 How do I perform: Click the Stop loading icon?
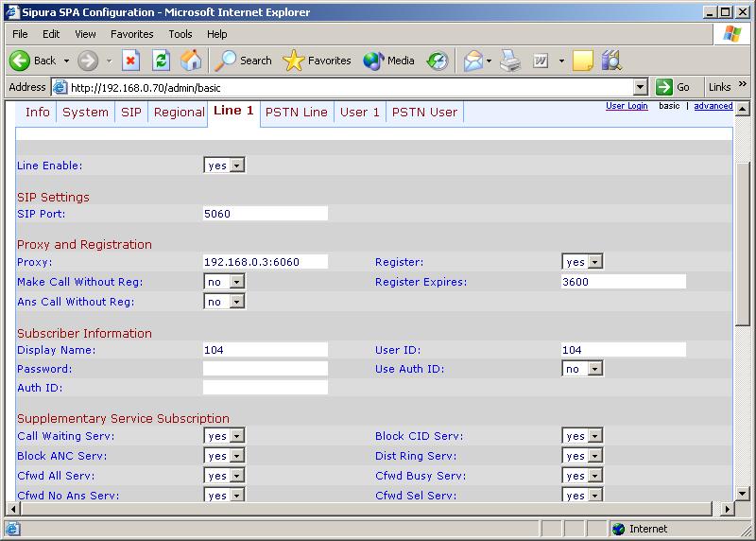(x=131, y=61)
